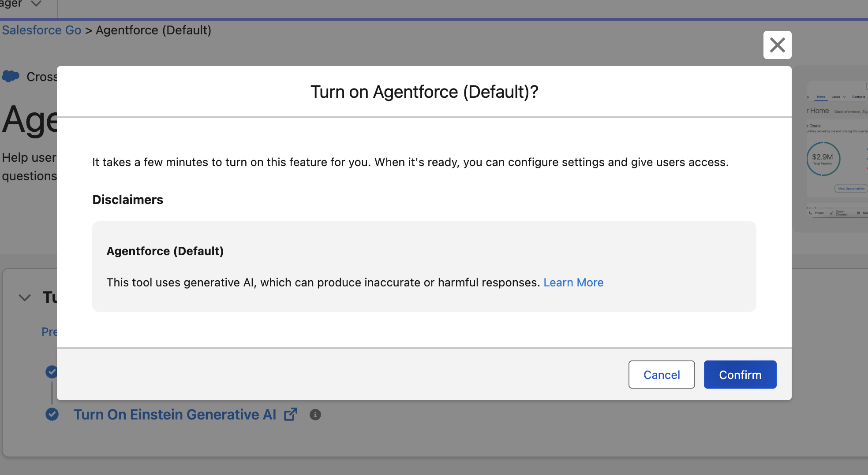868x475 pixels.
Task: Click the completed checkmark above the Einstein step
Action: point(51,371)
